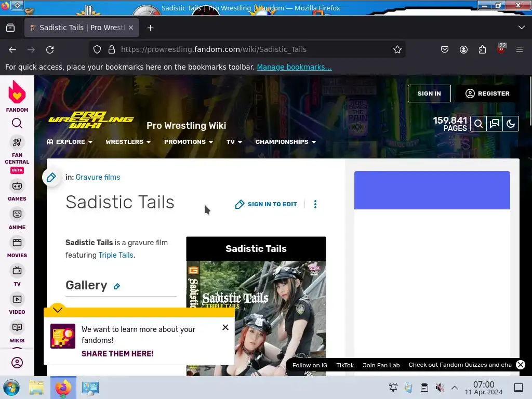This screenshot has height=399, width=532.
Task: Open a new browser tab
Action: click(x=150, y=28)
